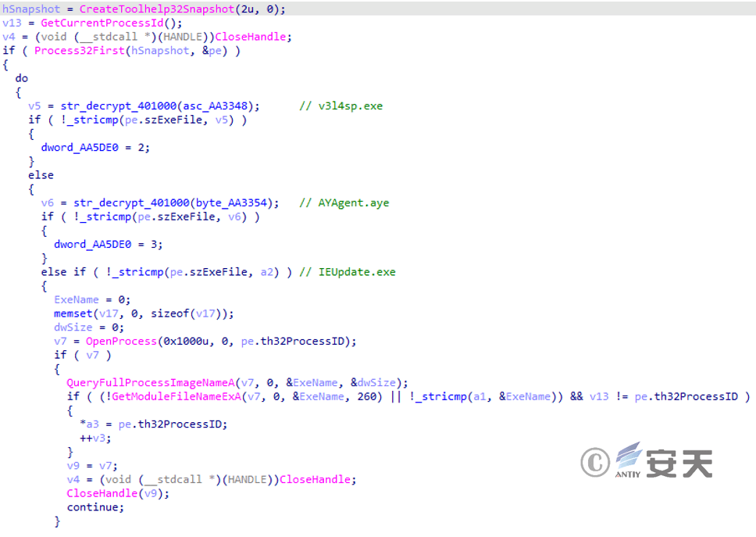
Task: Click the '*a3 = pe.th32ProcessID;' assignment
Action: tap(153, 424)
